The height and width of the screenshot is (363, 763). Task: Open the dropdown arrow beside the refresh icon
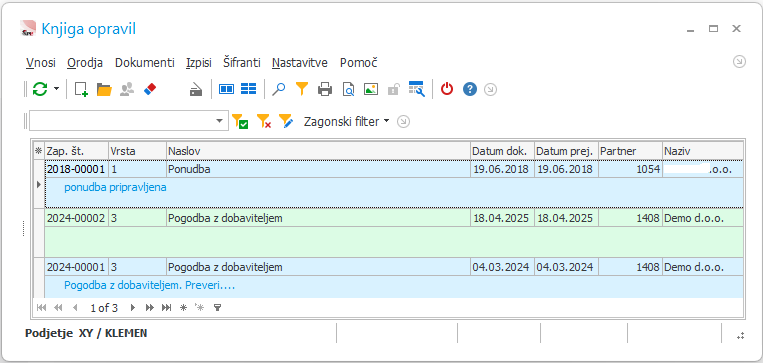point(56,89)
